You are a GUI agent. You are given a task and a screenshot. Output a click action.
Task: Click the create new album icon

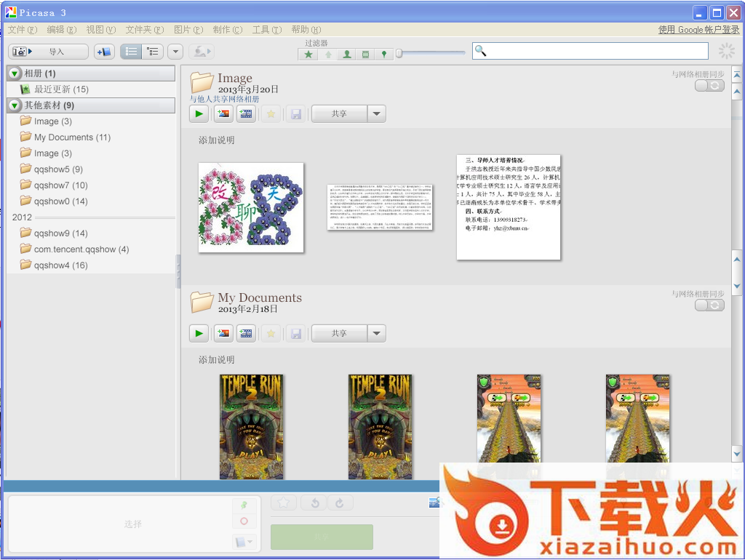tap(104, 52)
